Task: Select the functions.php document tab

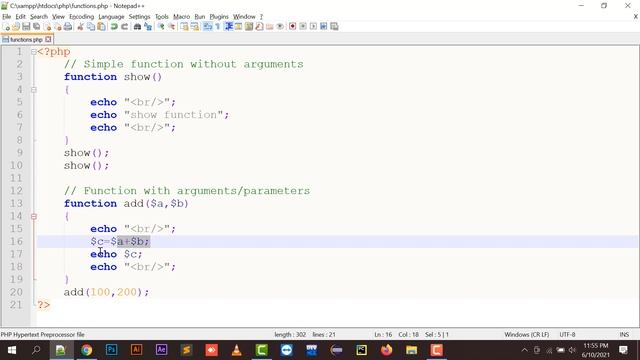Action: [26, 40]
